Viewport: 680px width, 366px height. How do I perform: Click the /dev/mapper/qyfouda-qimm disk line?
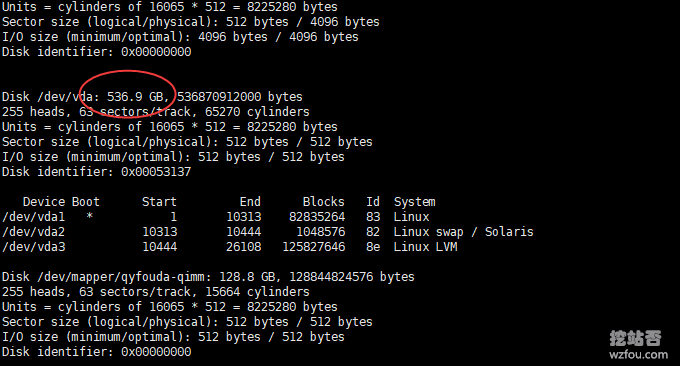pos(208,277)
